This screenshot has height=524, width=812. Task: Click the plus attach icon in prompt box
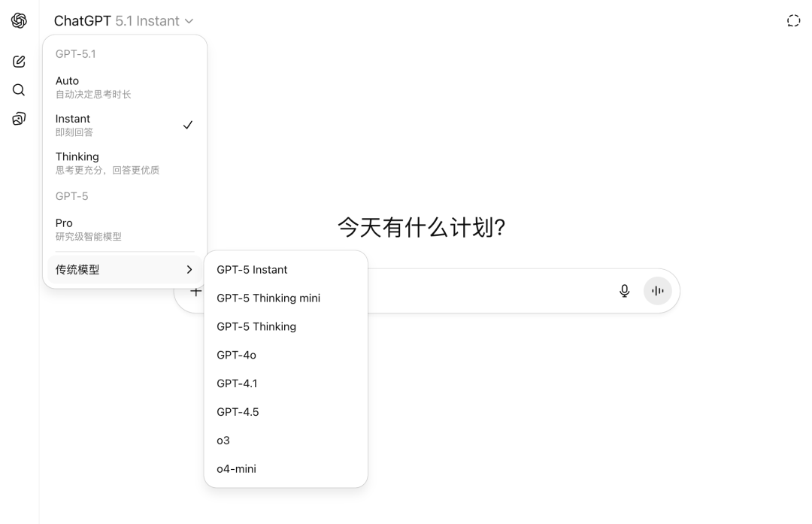click(195, 292)
